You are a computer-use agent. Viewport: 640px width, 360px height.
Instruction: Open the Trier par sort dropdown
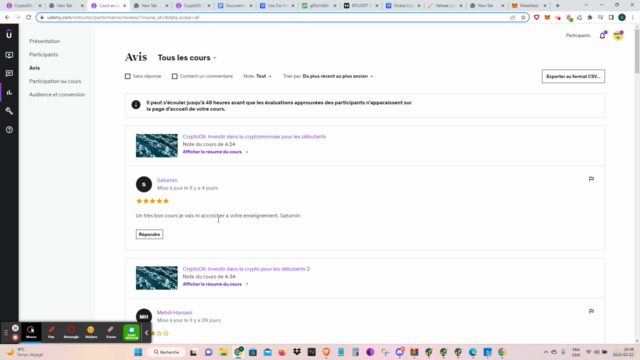pos(328,76)
